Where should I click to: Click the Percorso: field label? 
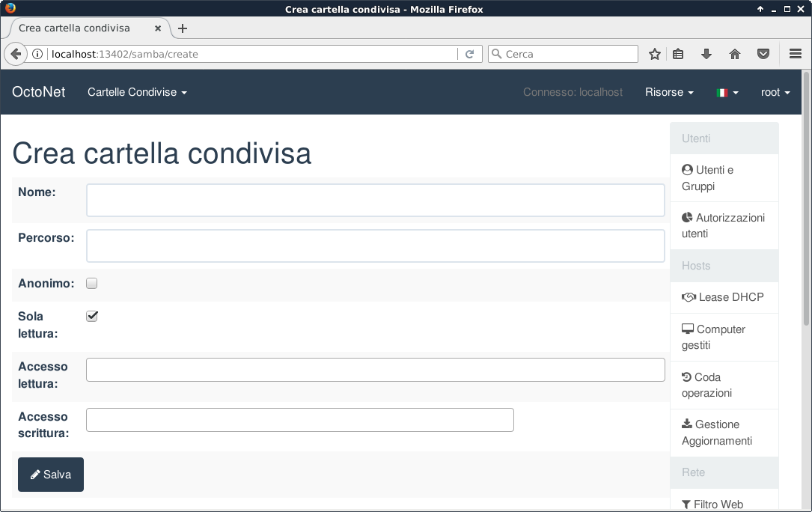click(46, 238)
